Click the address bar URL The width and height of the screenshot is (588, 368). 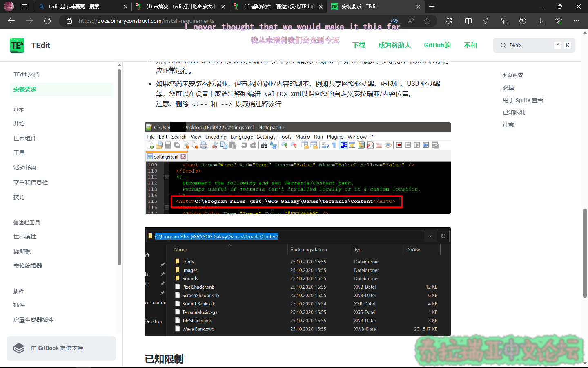(147, 21)
